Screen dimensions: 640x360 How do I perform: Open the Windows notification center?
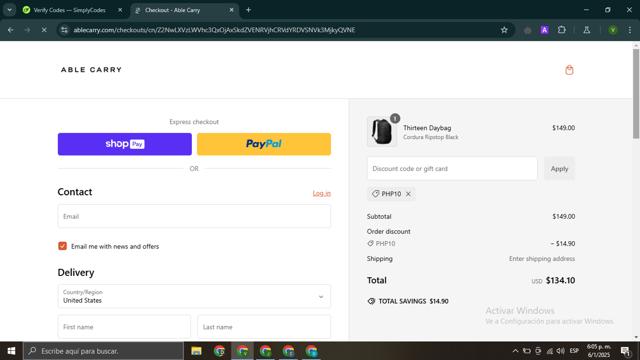coord(625,351)
